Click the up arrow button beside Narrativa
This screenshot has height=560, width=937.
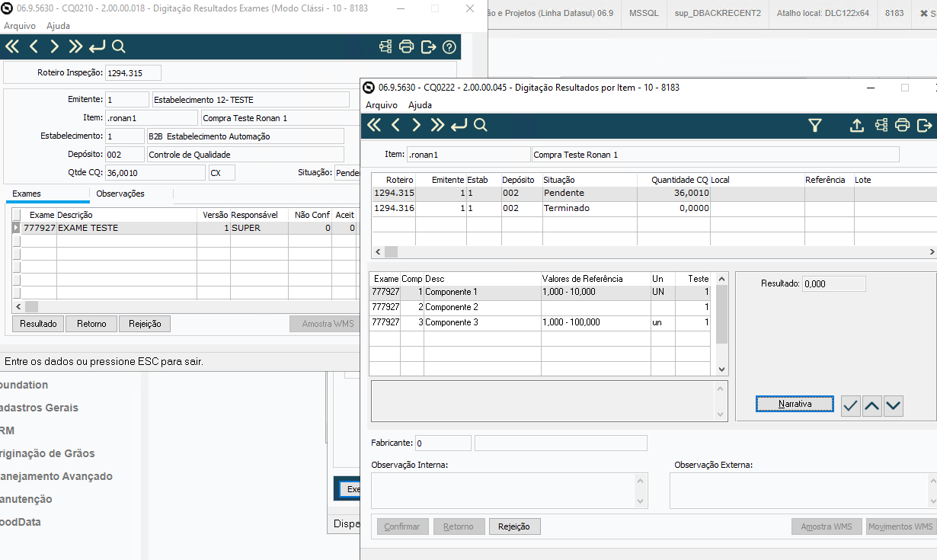tap(872, 406)
